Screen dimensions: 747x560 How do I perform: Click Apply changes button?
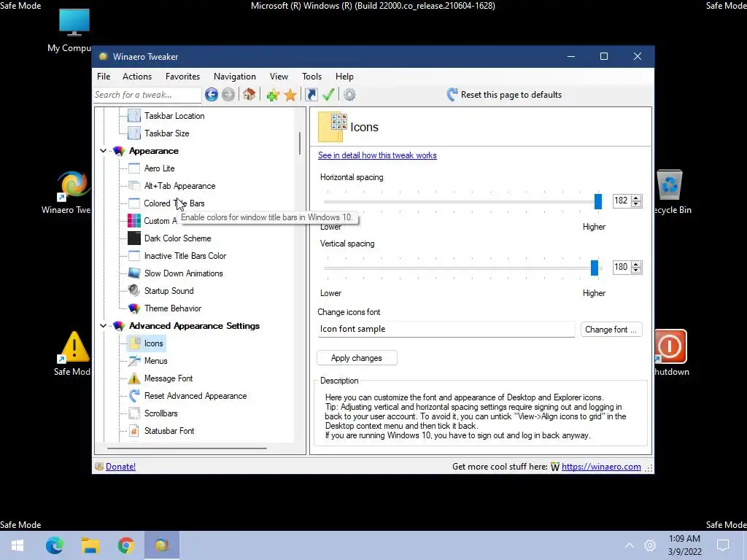[356, 358]
